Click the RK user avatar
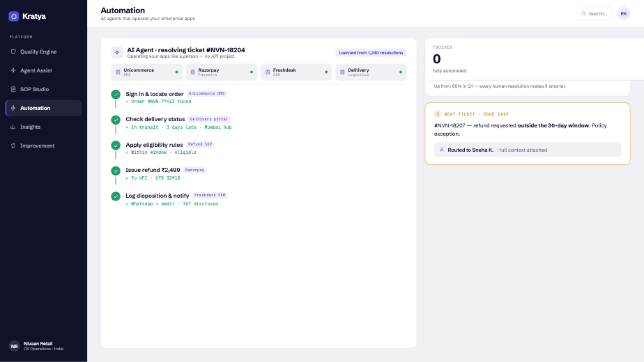Viewport: 644px width, 362px height. (x=624, y=13)
